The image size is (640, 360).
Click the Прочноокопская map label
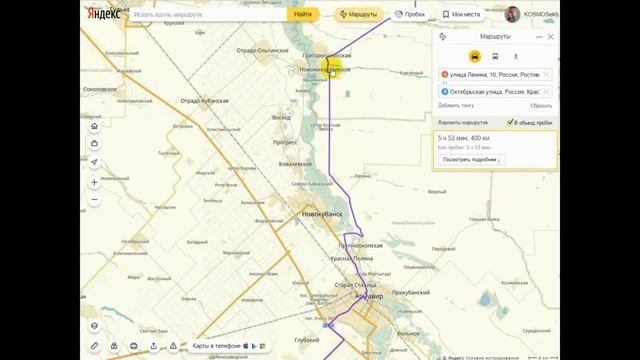(360, 246)
